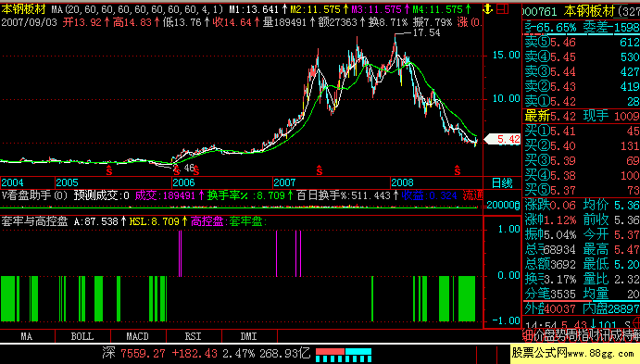640x364 pixels.
Task: Switch to the MACD indicator tab
Action: pos(138,336)
